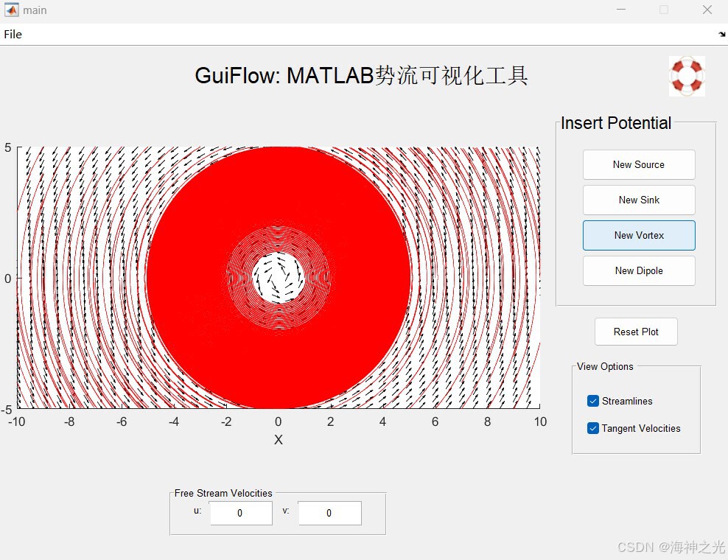The height and width of the screenshot is (560, 728).
Task: Uncheck the Tangent Velocities checkbox
Action: [x=593, y=428]
